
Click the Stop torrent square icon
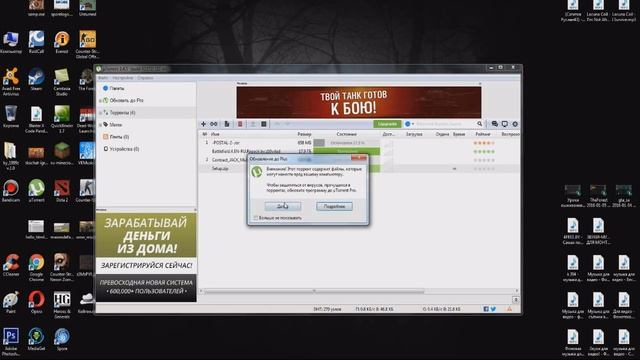264,124
